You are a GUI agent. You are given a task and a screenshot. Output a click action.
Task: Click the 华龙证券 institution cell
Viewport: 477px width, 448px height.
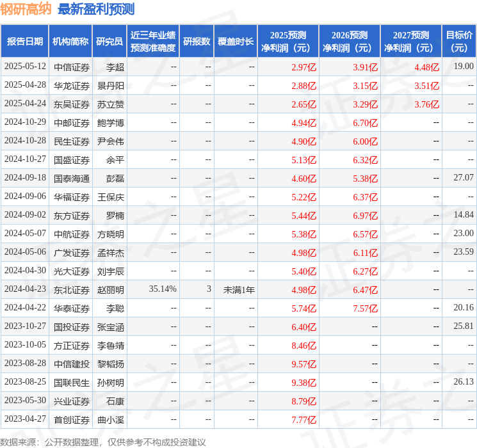tap(72, 86)
